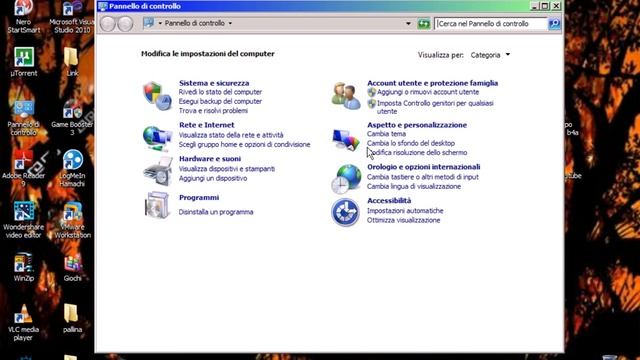Open Programmi heading
This screenshot has width=640, height=360.
click(199, 198)
